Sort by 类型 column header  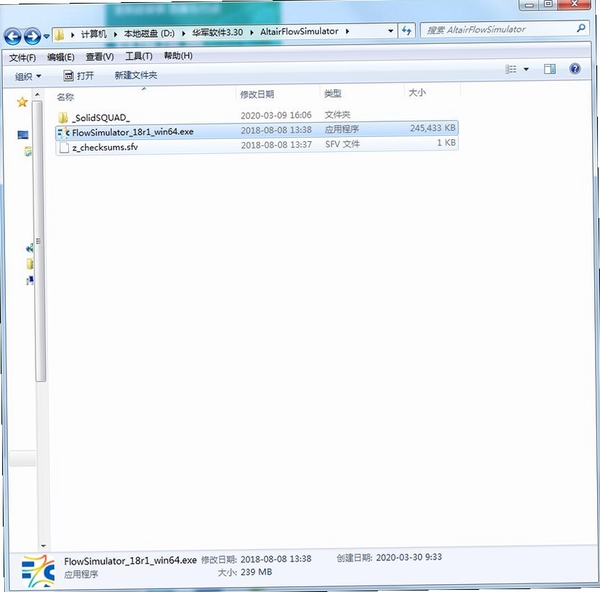click(x=333, y=93)
